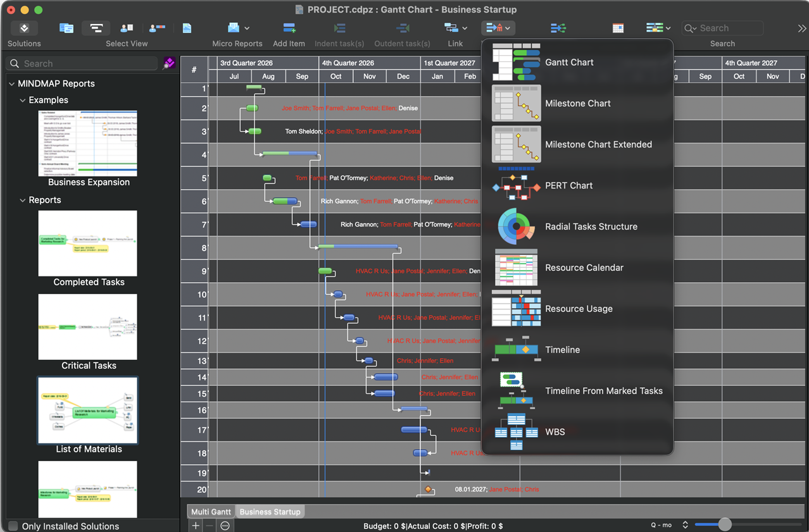The width and height of the screenshot is (809, 532).
Task: Select the resource usage view icon
Action: (x=157, y=28)
